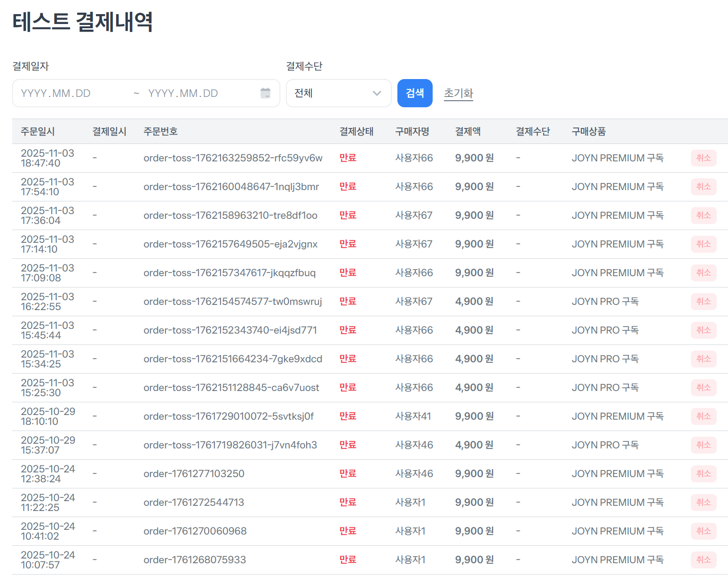This screenshot has width=728, height=583.
Task: Click the order time 2025-11-03 18:47:40
Action: pos(47,158)
